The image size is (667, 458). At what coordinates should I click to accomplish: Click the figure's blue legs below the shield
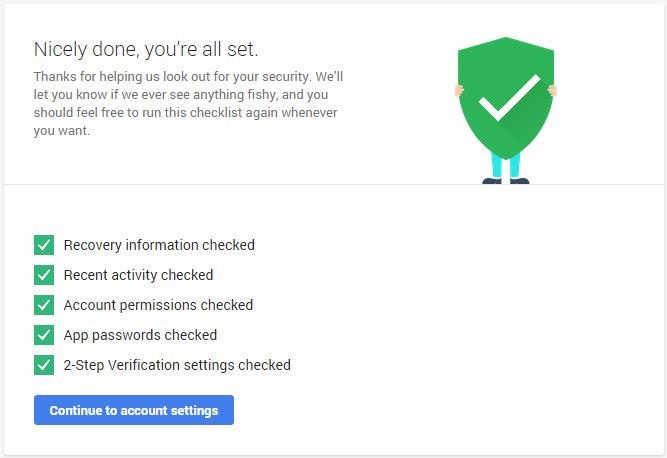(x=506, y=166)
